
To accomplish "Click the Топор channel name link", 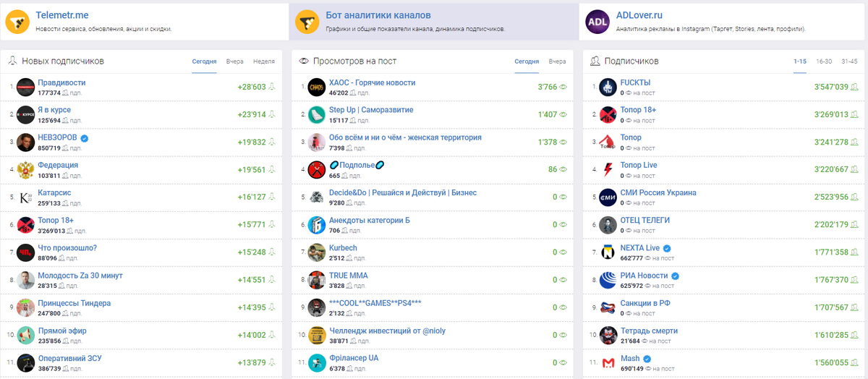I will pos(631,137).
